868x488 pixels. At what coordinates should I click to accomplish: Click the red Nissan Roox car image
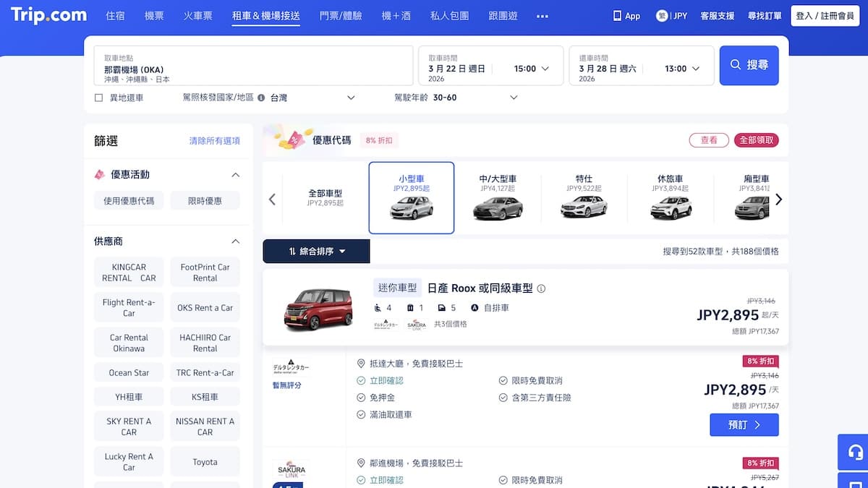(318, 309)
